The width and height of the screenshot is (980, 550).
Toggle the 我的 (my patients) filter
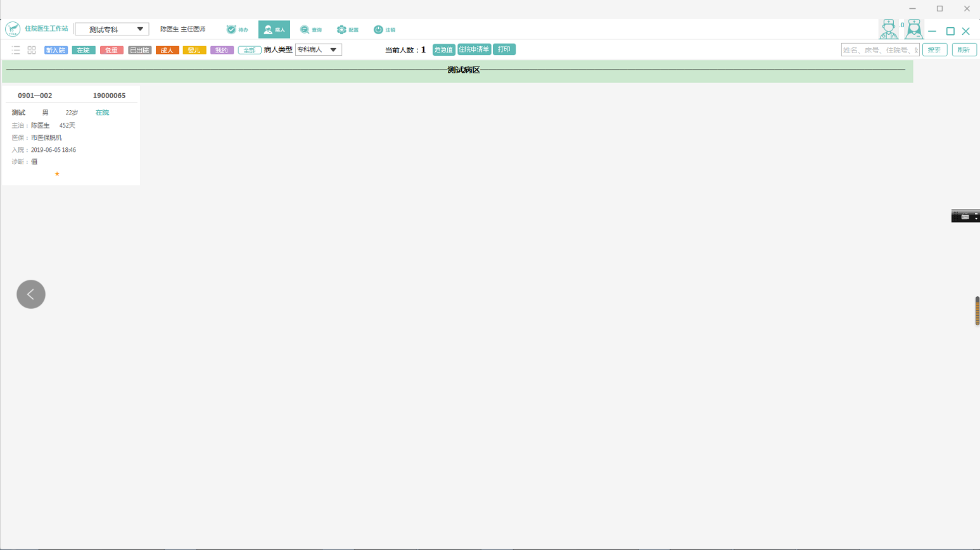pos(220,49)
